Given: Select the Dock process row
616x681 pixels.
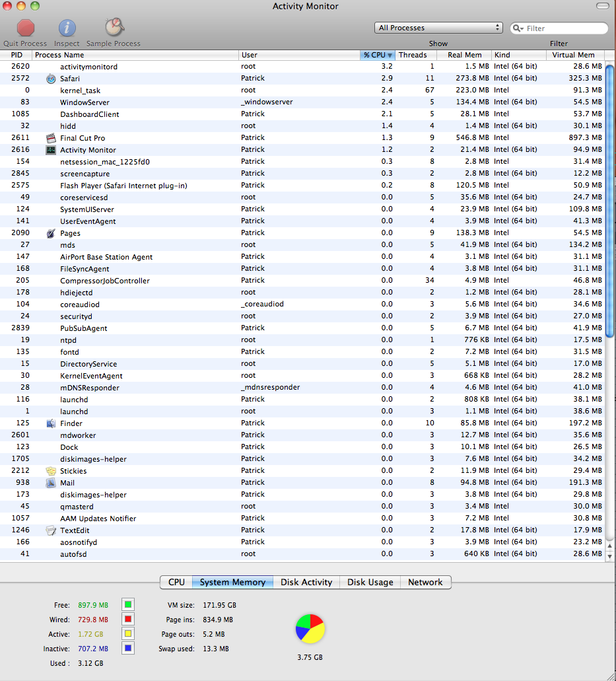Looking at the screenshot, I should 302,447.
